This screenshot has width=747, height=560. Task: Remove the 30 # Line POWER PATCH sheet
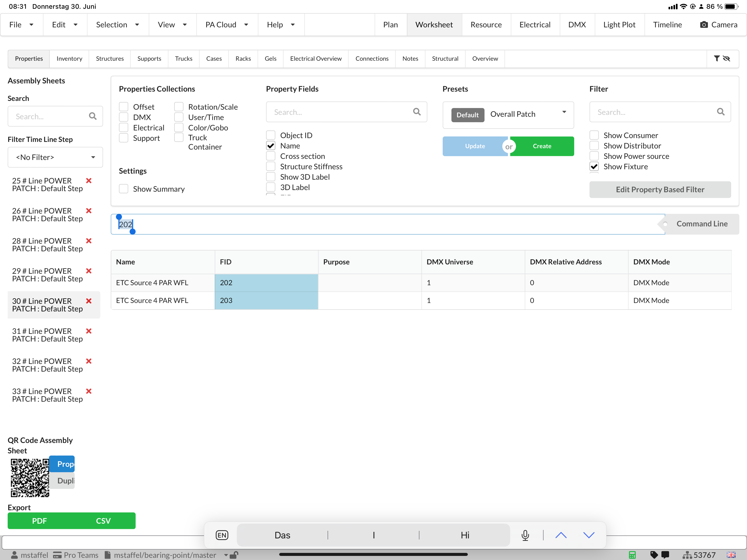point(89,301)
